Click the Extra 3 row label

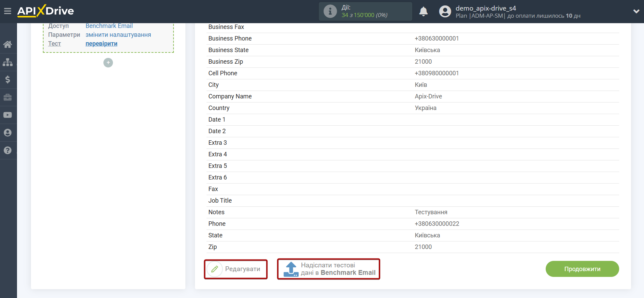218,143
